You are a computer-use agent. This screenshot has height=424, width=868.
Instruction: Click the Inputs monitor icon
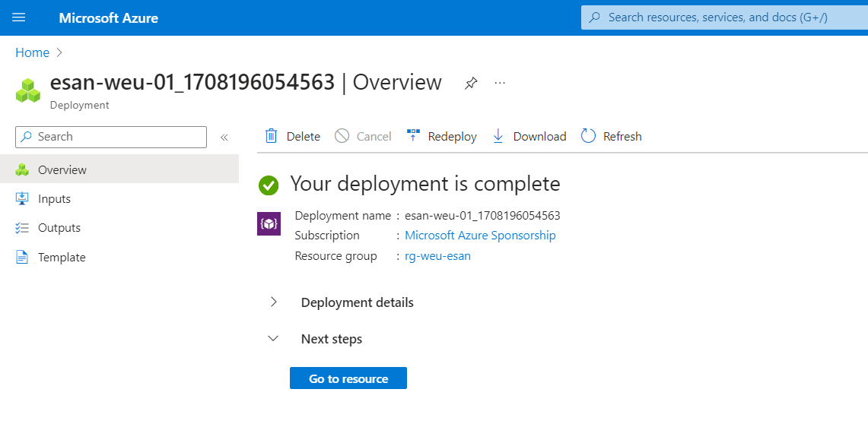[22, 199]
